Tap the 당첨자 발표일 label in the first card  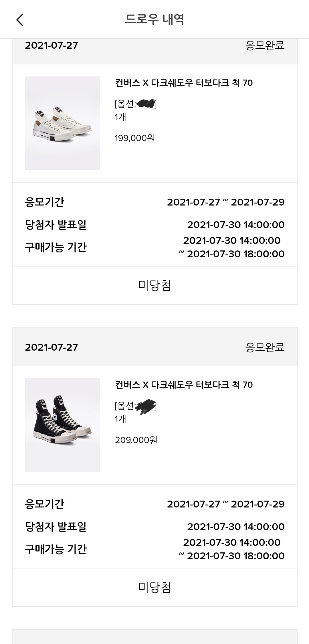(56, 225)
